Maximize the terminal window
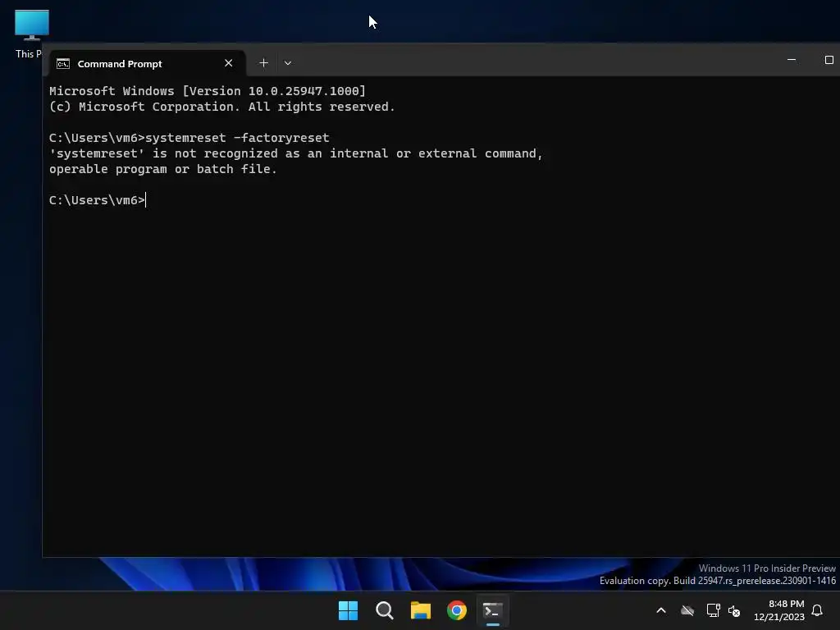The image size is (840, 630). click(829, 59)
